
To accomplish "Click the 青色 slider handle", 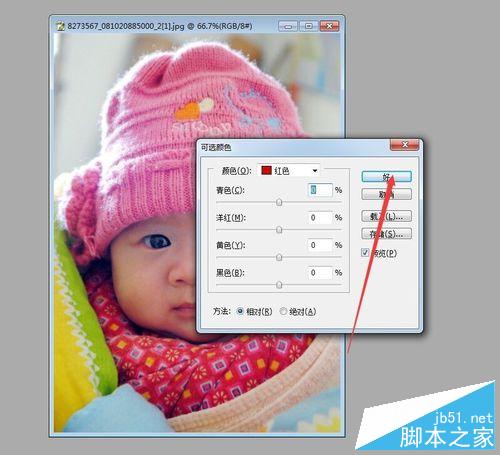I will (x=279, y=202).
